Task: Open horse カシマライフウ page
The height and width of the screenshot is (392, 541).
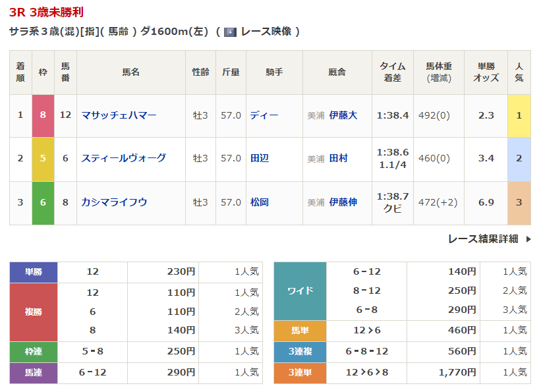Action: (x=114, y=202)
